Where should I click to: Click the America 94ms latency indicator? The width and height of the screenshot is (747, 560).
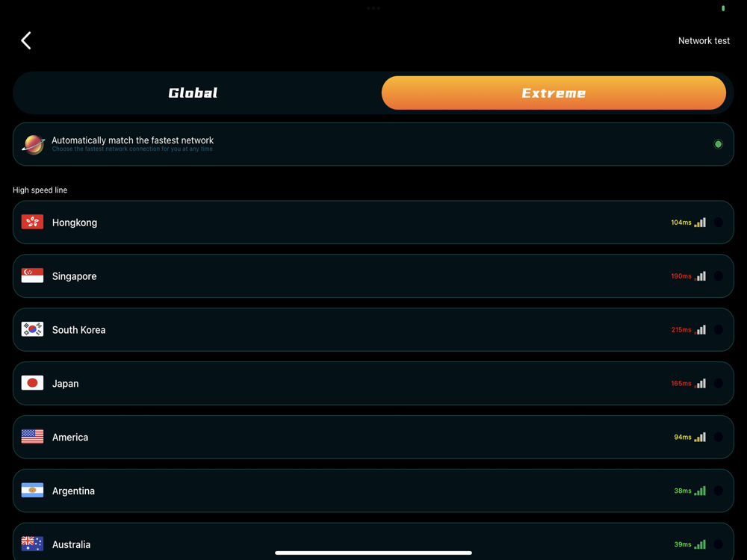click(x=682, y=437)
